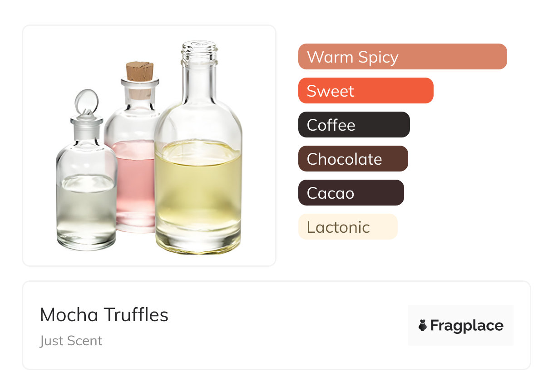The image size is (553, 392).
Task: Select the Coffee accord bar
Action: pos(354,125)
